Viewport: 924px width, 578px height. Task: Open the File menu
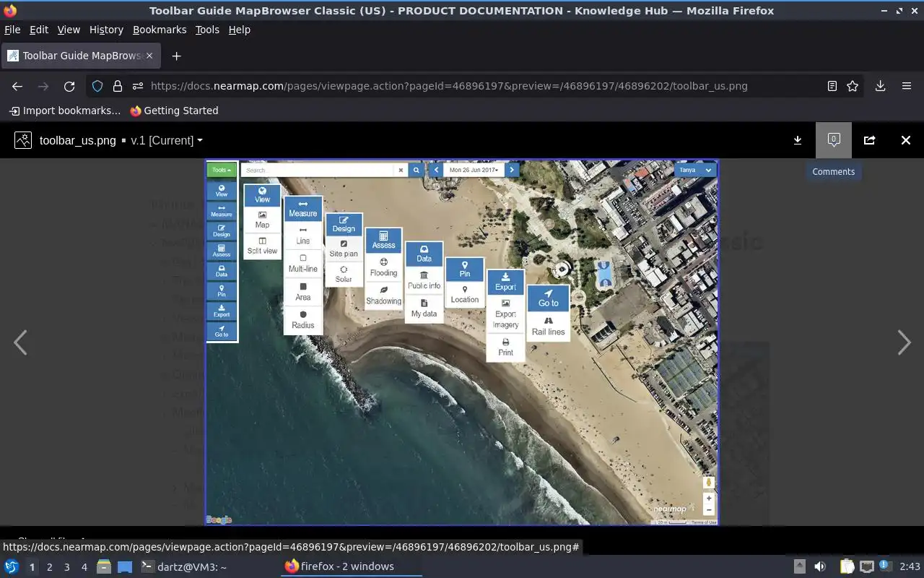(x=12, y=30)
